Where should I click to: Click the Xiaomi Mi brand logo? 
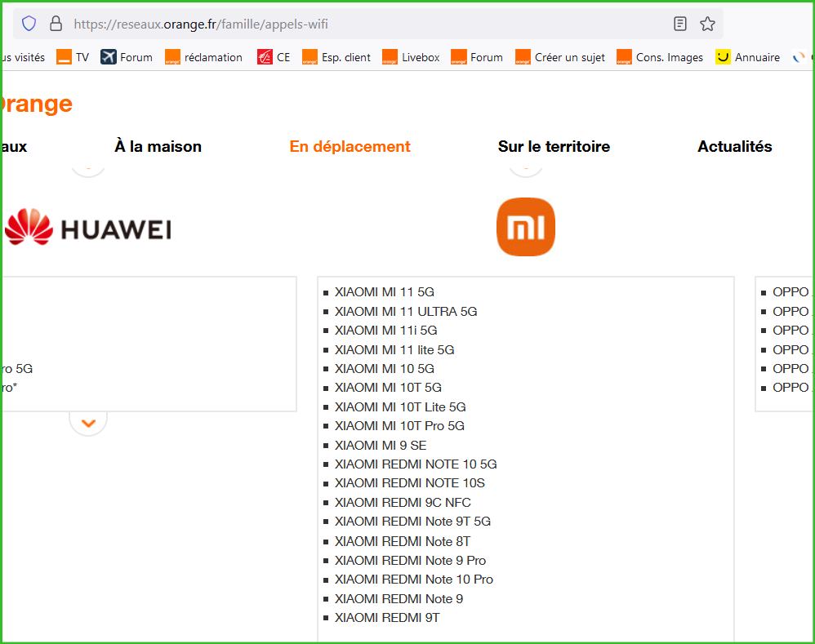tap(525, 227)
